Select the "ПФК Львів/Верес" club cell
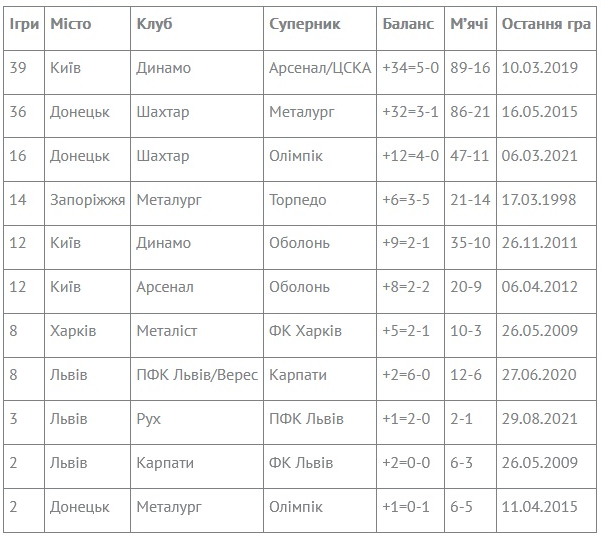The height and width of the screenshot is (537, 601). pyautogui.click(x=197, y=375)
